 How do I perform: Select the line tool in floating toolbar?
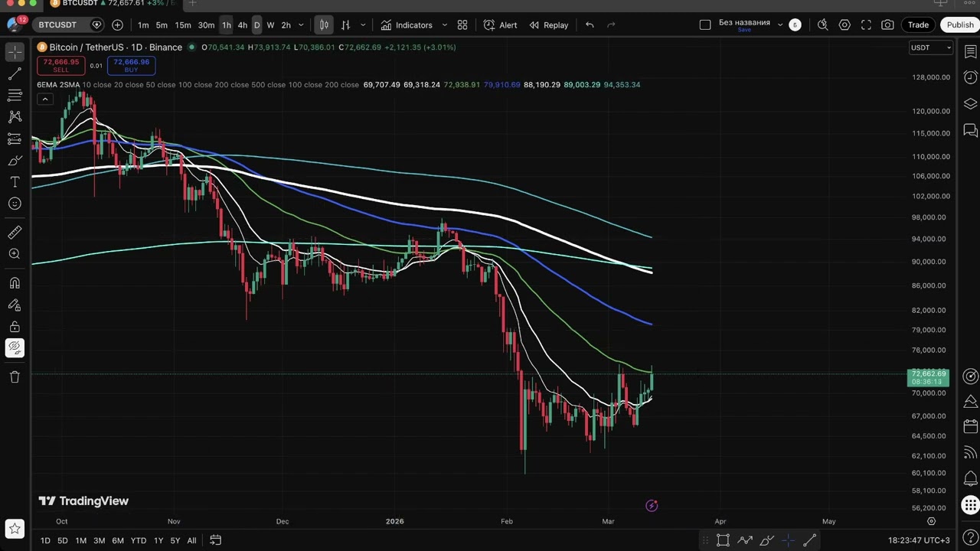click(x=809, y=540)
